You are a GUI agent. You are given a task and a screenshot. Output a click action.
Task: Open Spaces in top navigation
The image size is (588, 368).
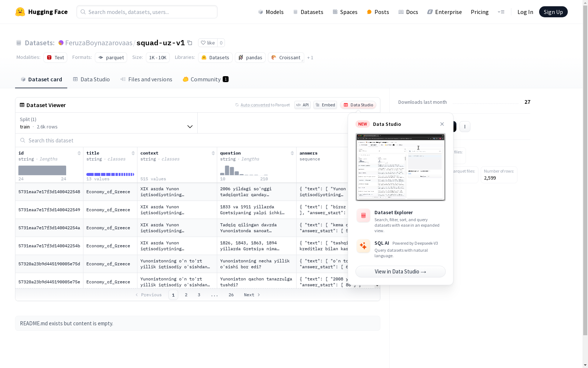345,12
